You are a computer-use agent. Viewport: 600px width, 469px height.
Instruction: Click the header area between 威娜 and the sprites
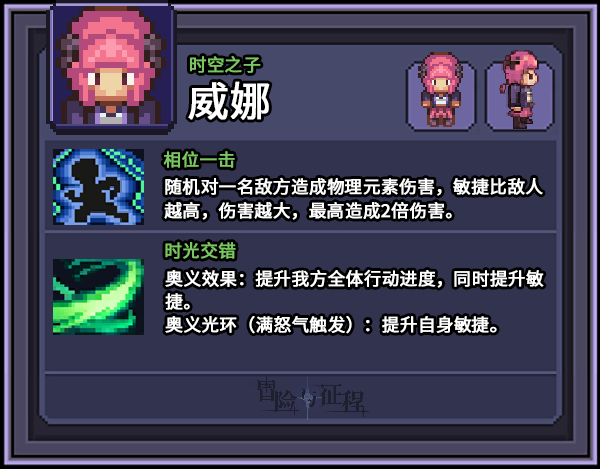coord(339,94)
